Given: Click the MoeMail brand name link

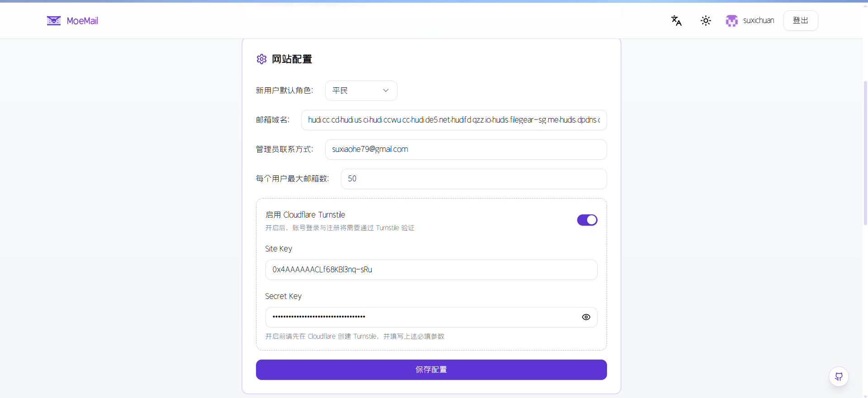Looking at the screenshot, I should click(x=82, y=21).
